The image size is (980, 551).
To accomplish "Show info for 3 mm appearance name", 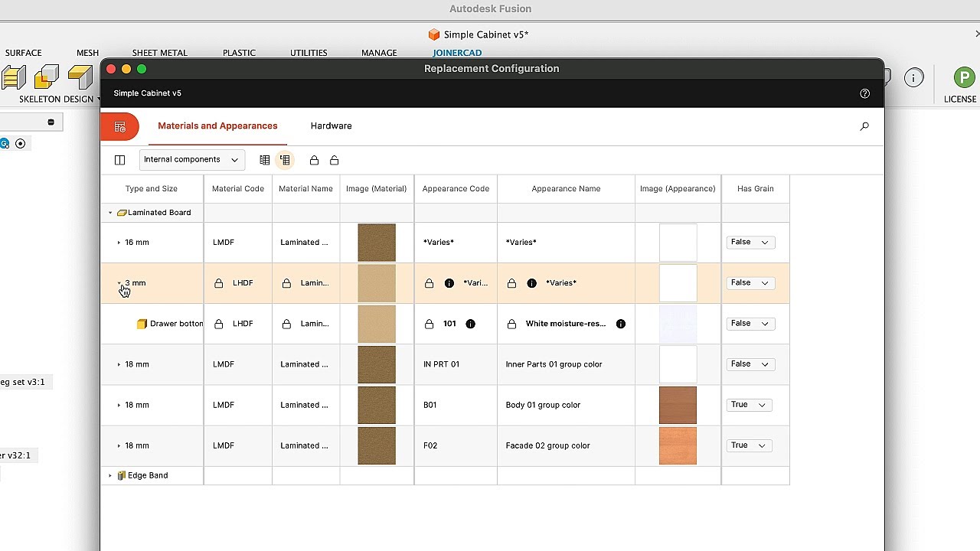I will pos(532,283).
